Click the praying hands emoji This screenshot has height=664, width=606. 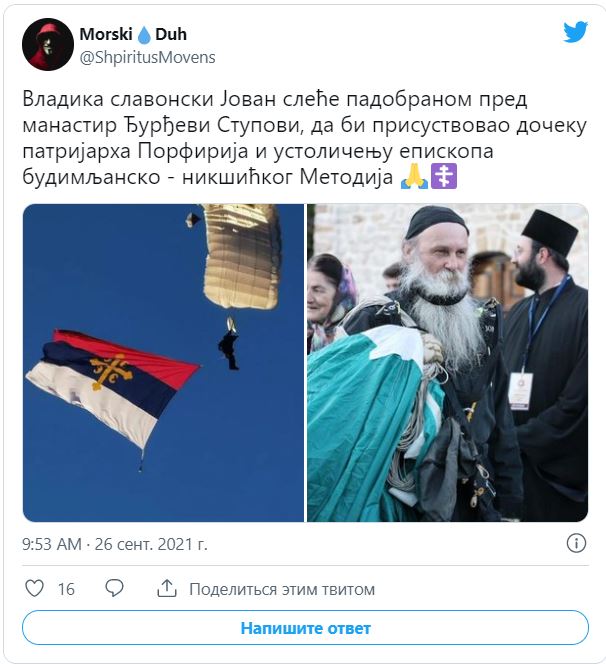coord(414,177)
